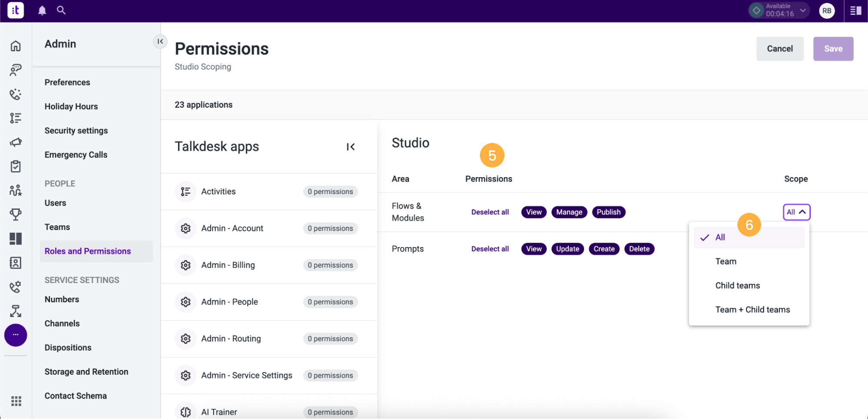Image resolution: width=868 pixels, height=419 pixels.
Task: Select the Admin - People app row
Action: point(269,302)
